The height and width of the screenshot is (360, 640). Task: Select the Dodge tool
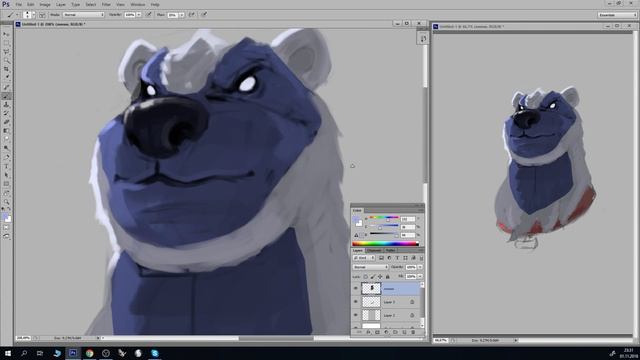[x=6, y=148]
